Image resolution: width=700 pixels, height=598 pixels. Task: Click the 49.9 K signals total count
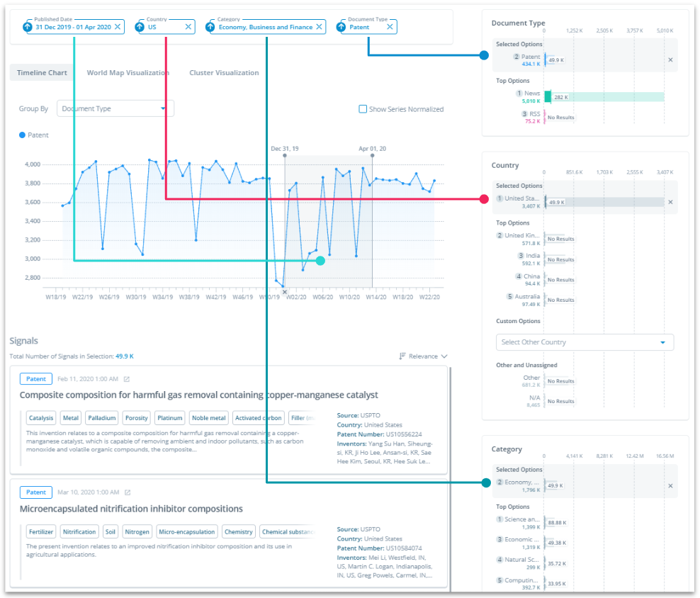click(x=125, y=356)
